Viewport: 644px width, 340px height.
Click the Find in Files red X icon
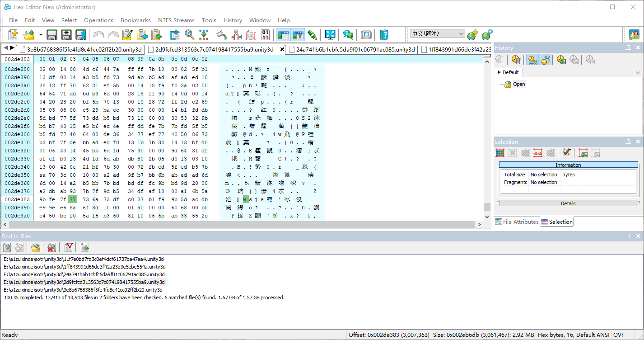pyautogui.click(x=51, y=247)
